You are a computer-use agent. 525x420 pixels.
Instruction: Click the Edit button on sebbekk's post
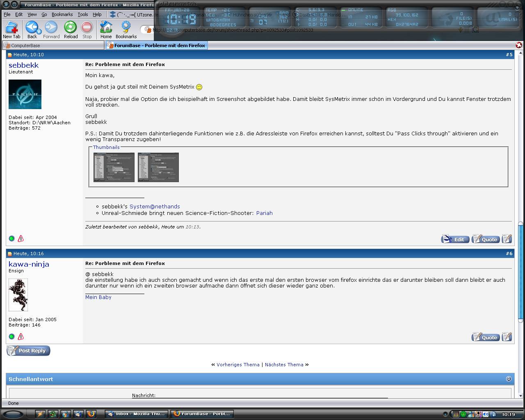coord(455,239)
